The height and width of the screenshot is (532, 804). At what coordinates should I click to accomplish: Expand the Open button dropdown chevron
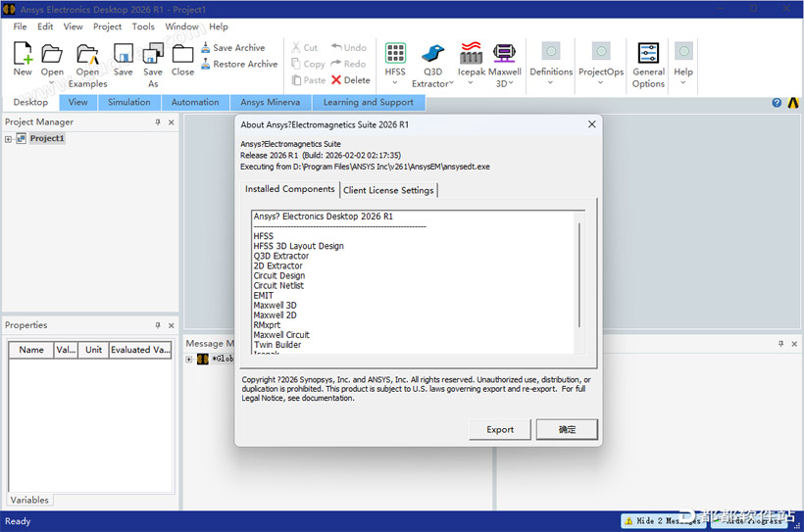(52, 83)
